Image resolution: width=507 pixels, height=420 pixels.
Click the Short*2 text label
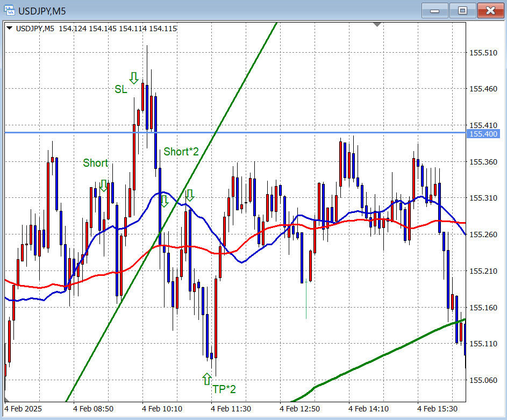pos(181,152)
